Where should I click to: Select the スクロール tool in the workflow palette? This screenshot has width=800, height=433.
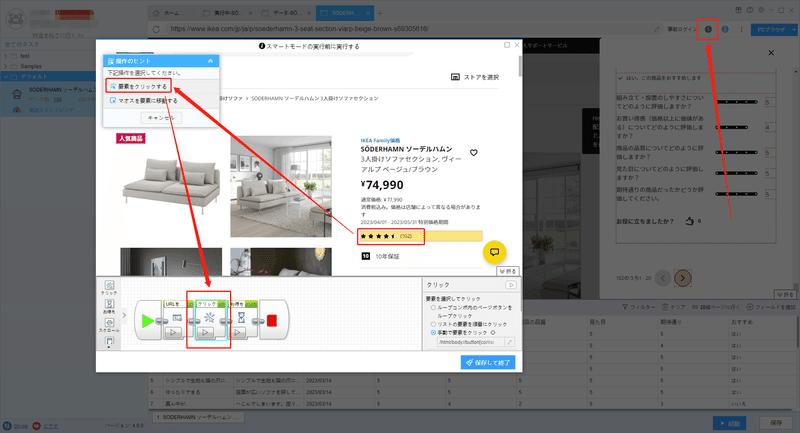(109, 325)
